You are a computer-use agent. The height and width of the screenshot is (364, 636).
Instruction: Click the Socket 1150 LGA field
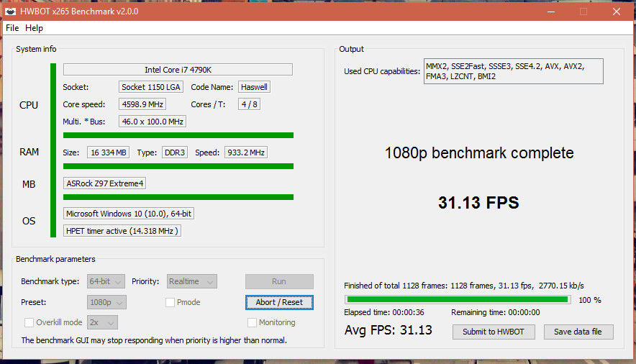(x=151, y=87)
